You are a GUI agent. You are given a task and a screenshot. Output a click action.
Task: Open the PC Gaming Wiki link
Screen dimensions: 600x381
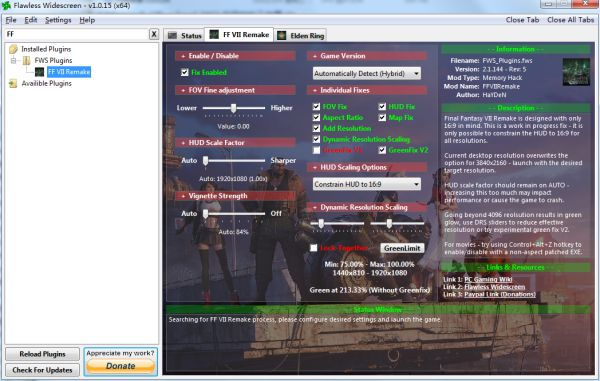pyautogui.click(x=488, y=279)
